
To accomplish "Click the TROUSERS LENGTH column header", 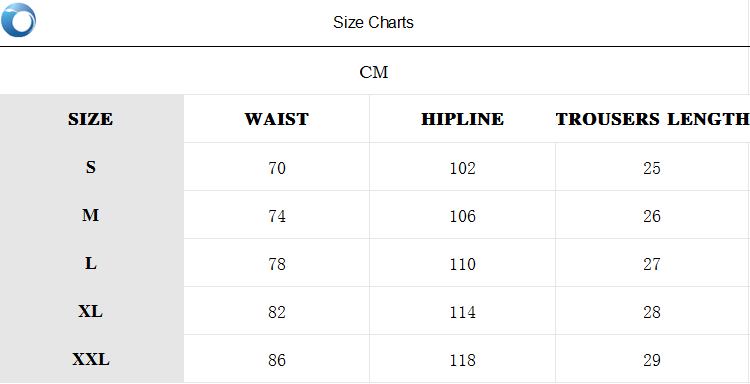I will pyautogui.click(x=652, y=119).
